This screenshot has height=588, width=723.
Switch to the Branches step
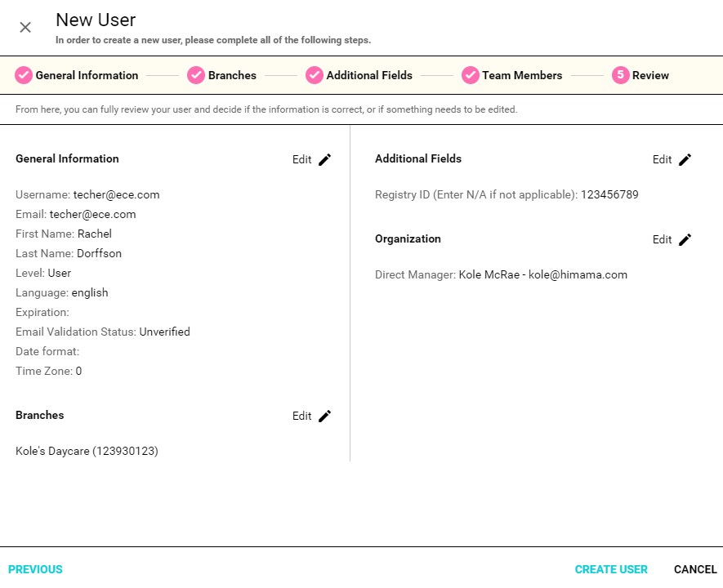coord(231,74)
